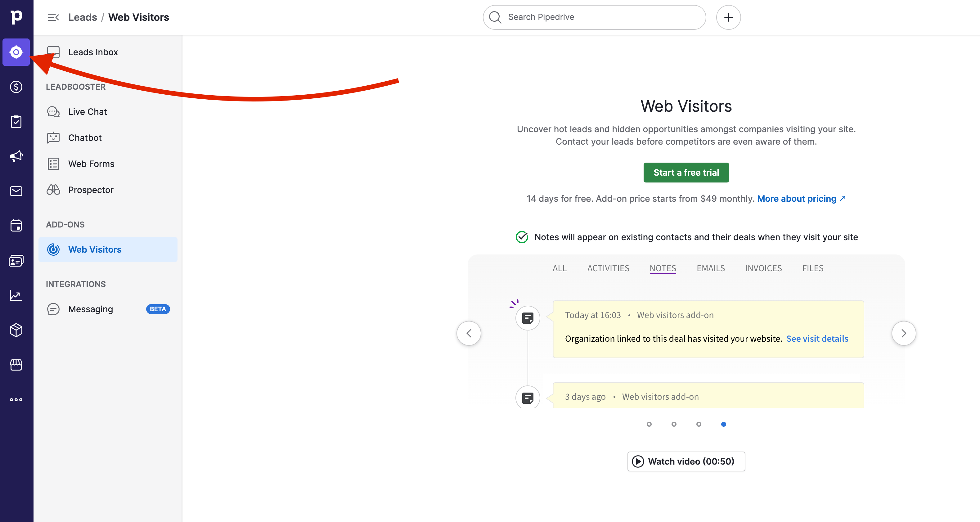Screen dimensions: 980x522
Task: Open the More three-dots menu
Action: tap(16, 399)
